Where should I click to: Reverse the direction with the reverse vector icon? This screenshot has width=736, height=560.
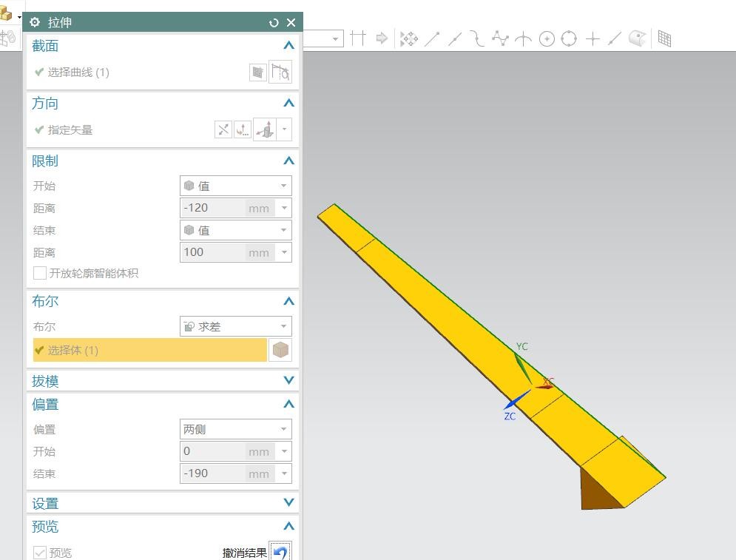pyautogui.click(x=223, y=129)
